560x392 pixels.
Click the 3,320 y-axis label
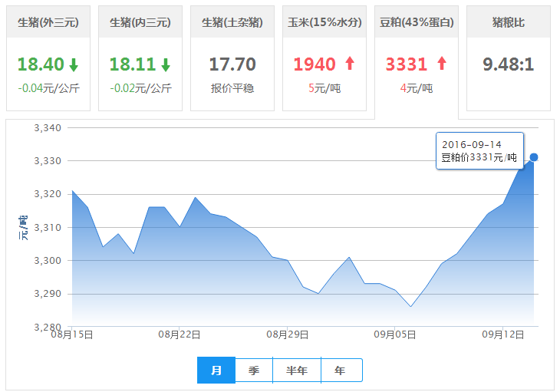(48, 194)
